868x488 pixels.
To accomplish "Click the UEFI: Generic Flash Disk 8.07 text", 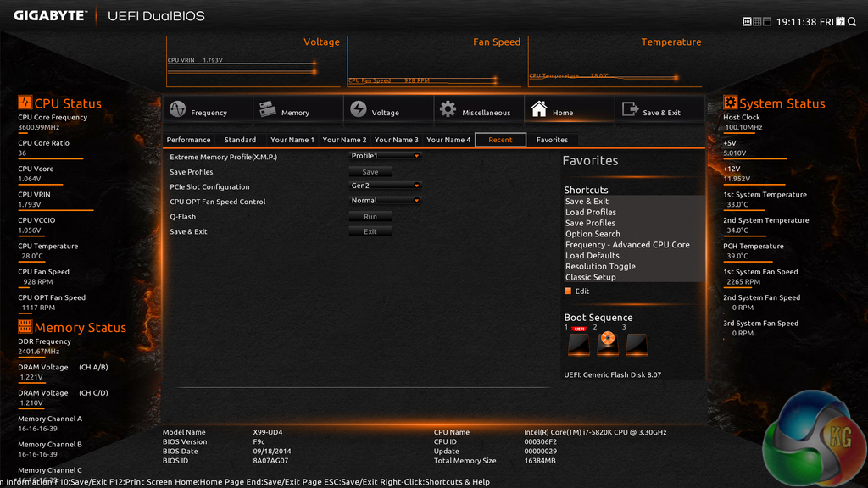I will [x=612, y=374].
